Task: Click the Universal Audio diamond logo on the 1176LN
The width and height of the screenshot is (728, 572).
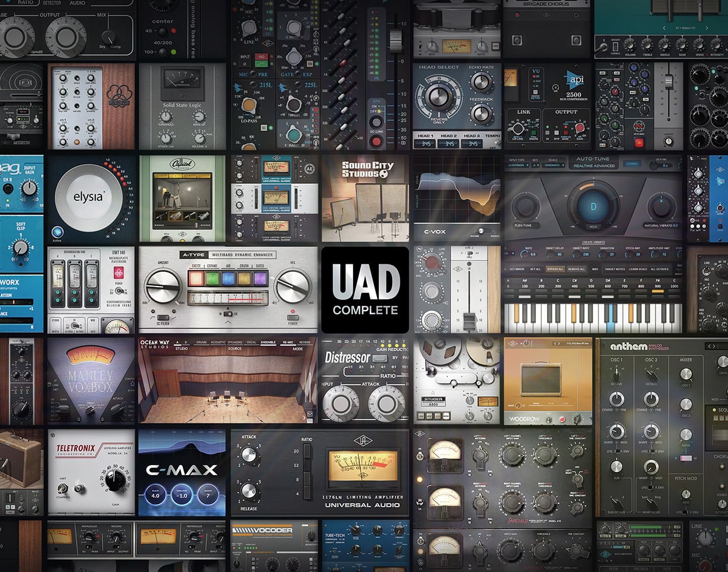Action: 363,440
